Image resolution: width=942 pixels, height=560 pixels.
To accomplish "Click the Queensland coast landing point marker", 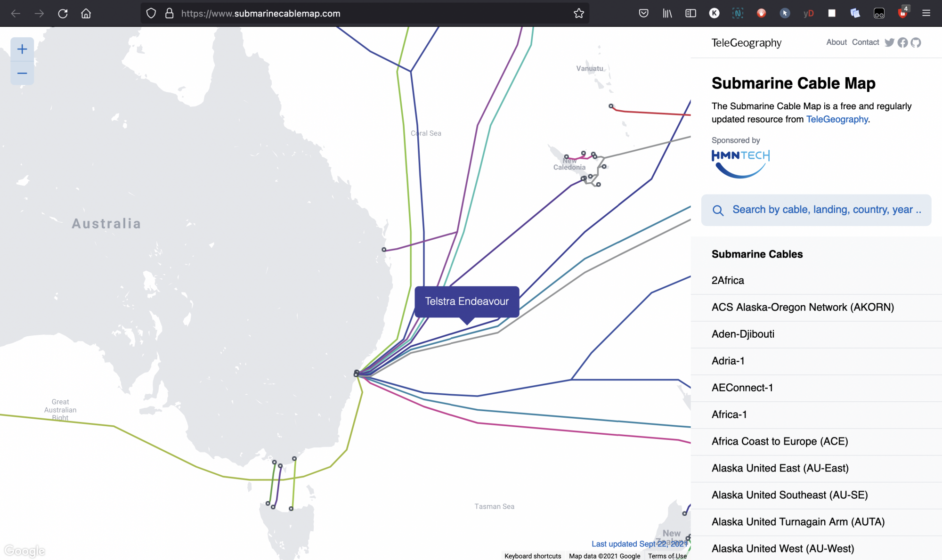I will point(384,250).
